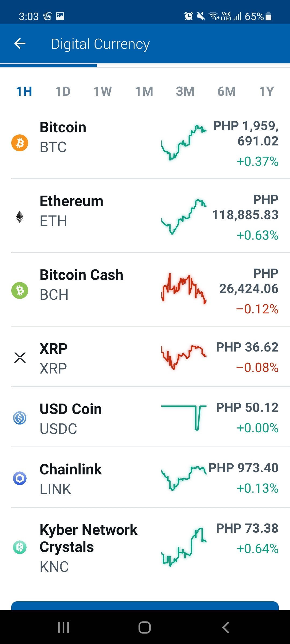Open the Bitcoin price sparkline chart
The image size is (290, 644).
pos(184,142)
